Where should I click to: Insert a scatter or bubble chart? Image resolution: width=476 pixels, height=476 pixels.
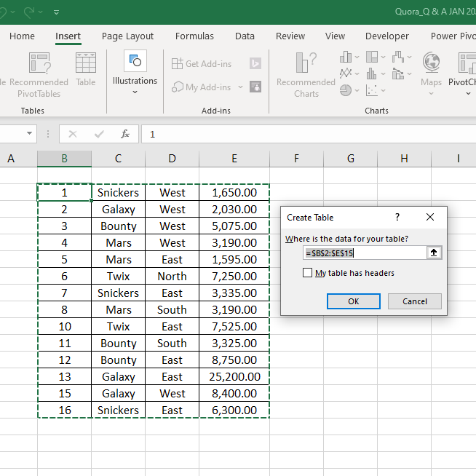tap(372, 90)
